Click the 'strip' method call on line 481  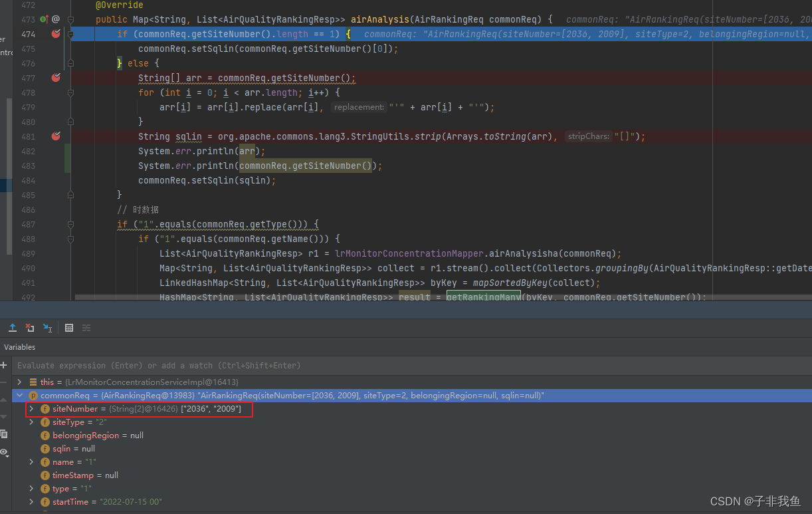427,136
